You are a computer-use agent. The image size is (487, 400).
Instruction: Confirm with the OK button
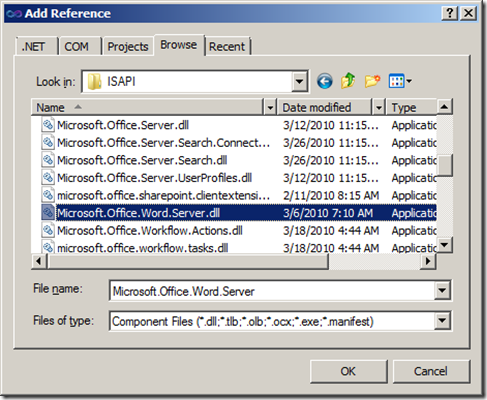348,371
